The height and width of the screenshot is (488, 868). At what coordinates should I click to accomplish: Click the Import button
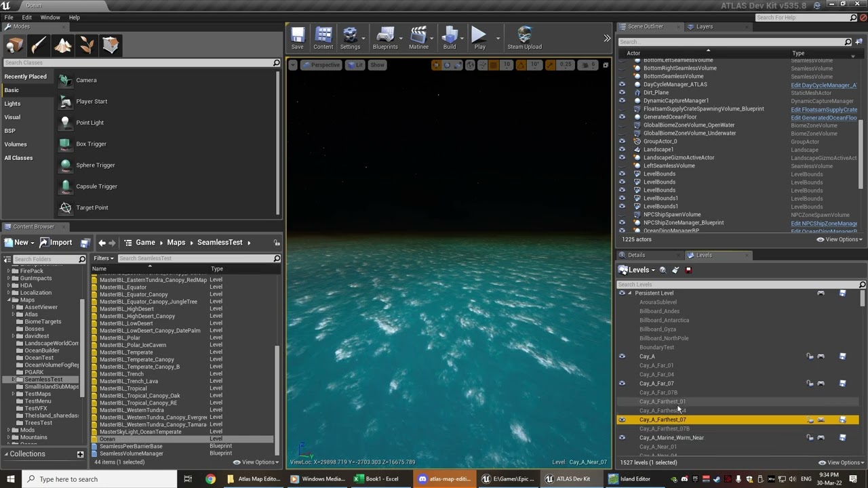(x=56, y=243)
